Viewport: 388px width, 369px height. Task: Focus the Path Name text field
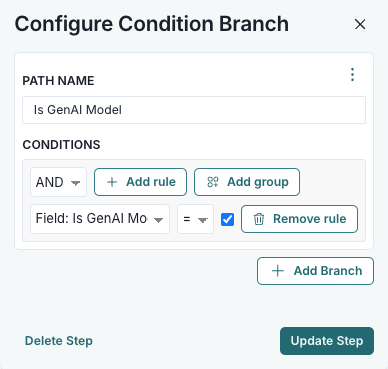pos(194,110)
